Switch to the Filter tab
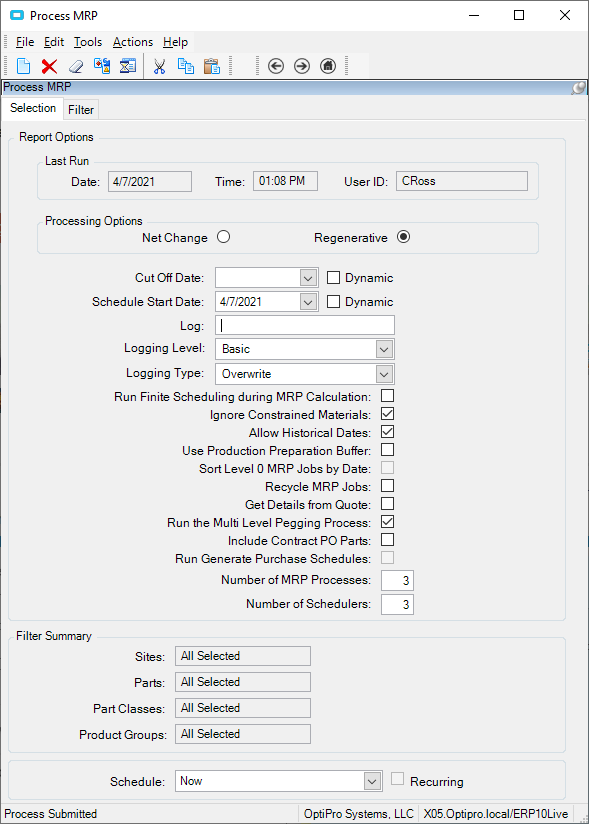This screenshot has height=824, width=589. [81, 110]
